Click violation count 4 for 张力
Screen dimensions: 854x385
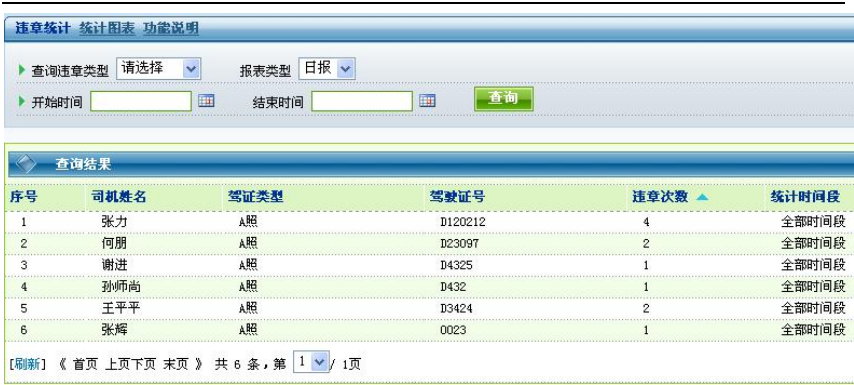coord(646,222)
